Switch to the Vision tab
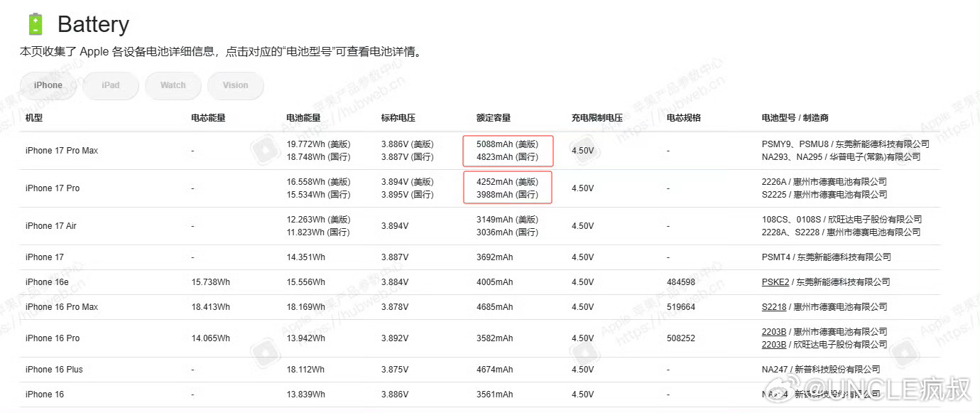The image size is (980, 413). pyautogui.click(x=236, y=85)
